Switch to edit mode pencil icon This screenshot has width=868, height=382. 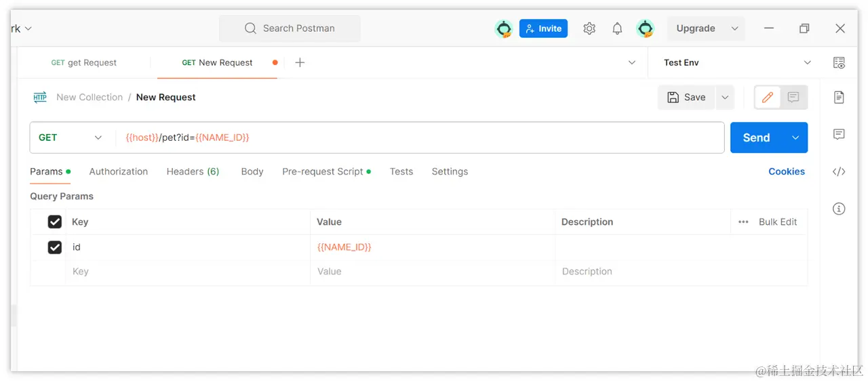coord(768,98)
